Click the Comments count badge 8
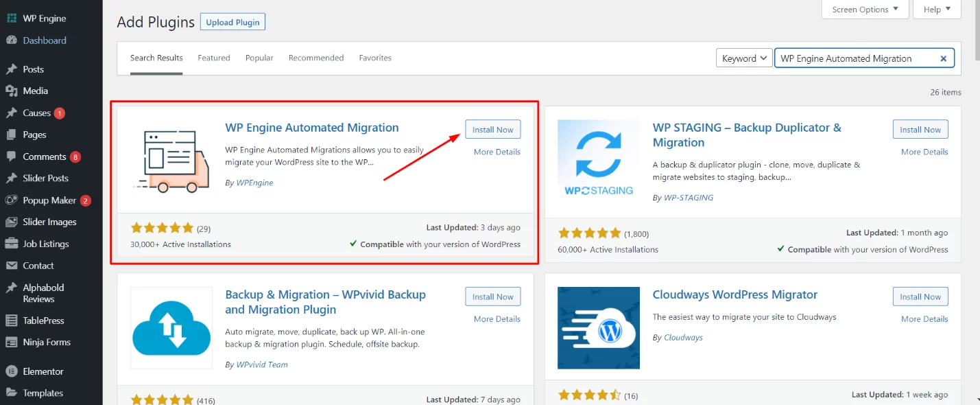The width and height of the screenshot is (980, 405). (75, 157)
